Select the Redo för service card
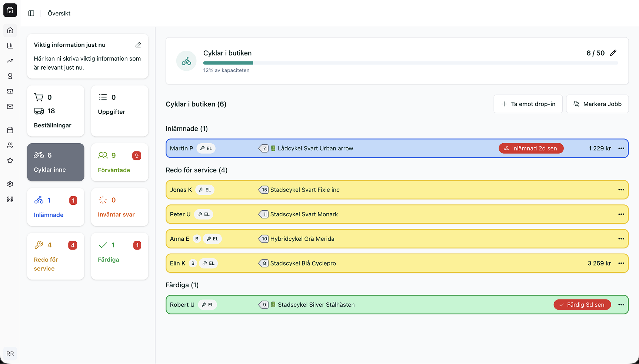This screenshot has height=364, width=639. pos(56,256)
